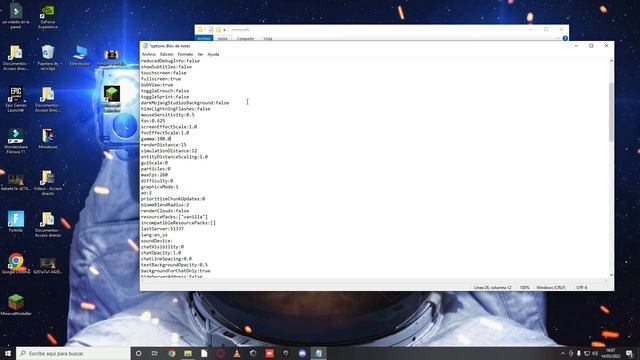
Task: Open Discord from the taskbar
Action: (x=302, y=353)
